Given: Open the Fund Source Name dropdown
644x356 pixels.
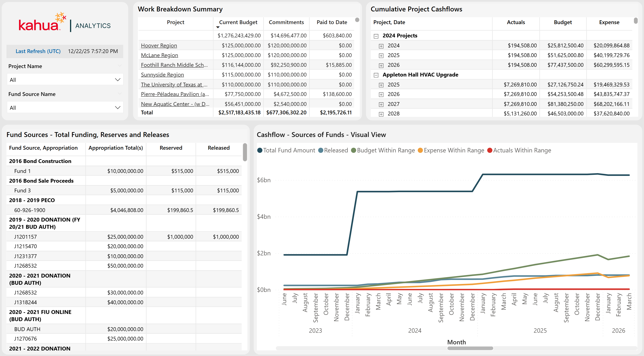Looking at the screenshot, I should (x=65, y=108).
